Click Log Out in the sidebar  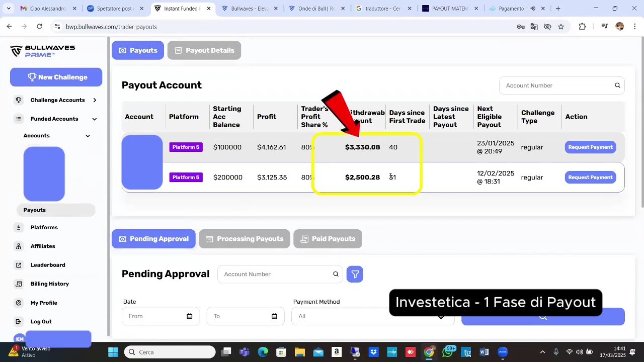(41, 322)
